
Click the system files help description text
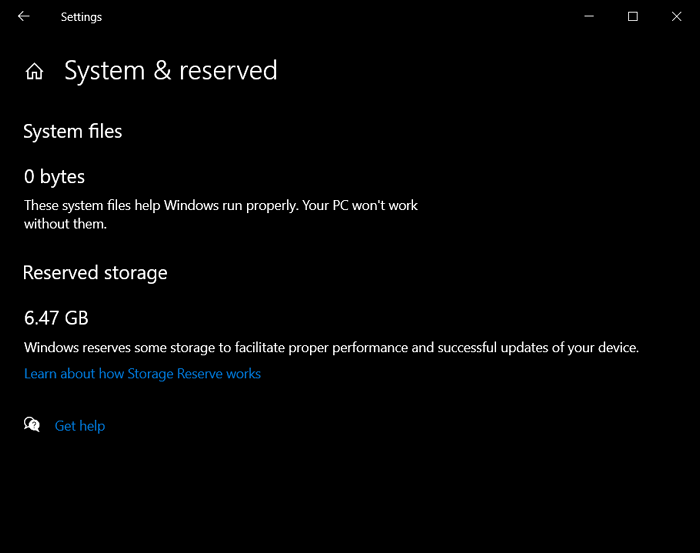(221, 206)
